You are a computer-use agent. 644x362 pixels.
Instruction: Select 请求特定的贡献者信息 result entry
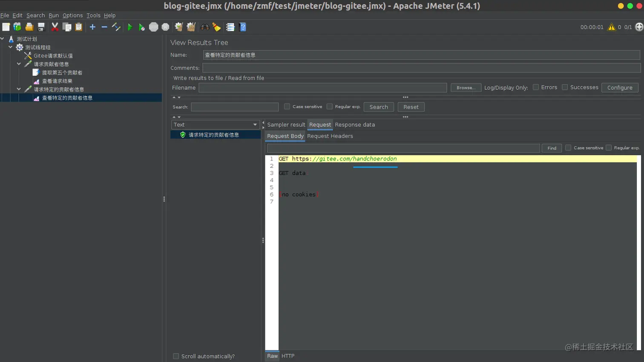(x=214, y=135)
